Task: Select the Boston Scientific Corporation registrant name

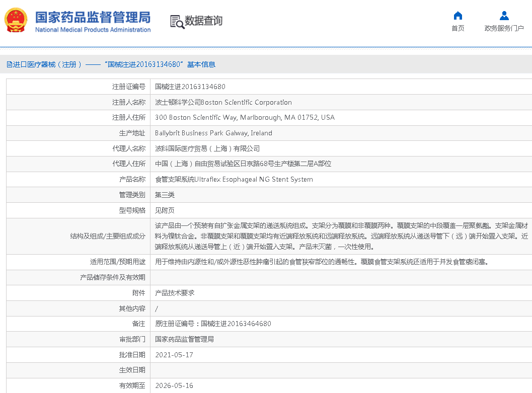Action: point(223,103)
